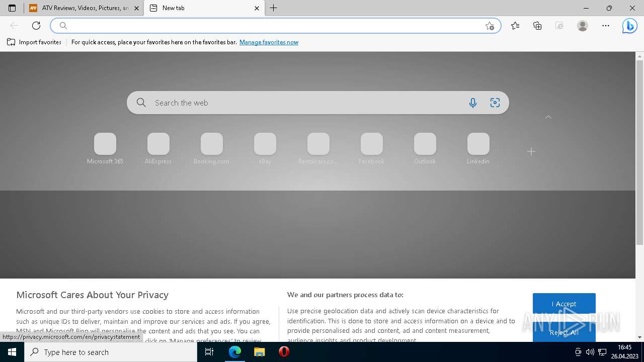Screen dimensions: 644x362
Task: Open Opera browser from taskbar
Action: tap(284, 352)
